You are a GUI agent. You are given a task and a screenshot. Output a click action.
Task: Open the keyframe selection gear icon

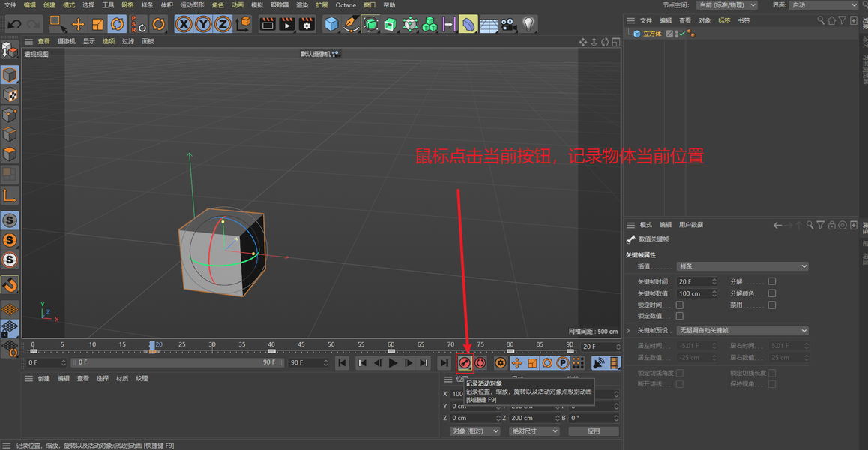[501, 363]
